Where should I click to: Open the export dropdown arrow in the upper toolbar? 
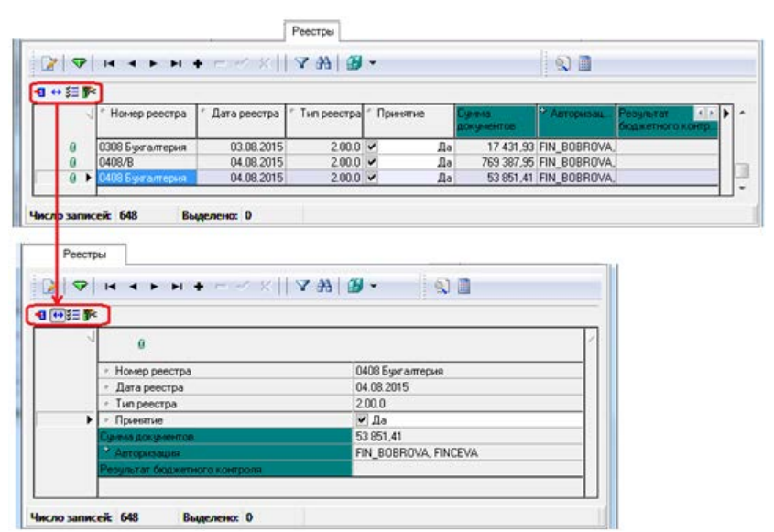(373, 63)
